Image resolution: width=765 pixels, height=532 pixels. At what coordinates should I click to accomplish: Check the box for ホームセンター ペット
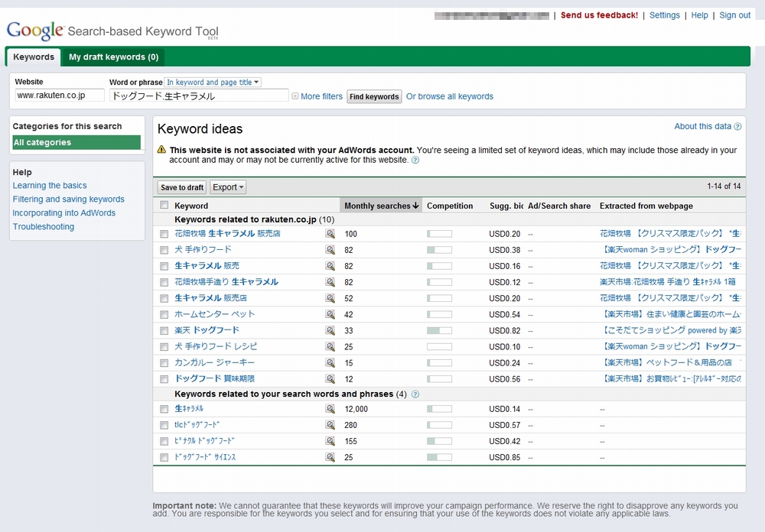[x=164, y=315]
